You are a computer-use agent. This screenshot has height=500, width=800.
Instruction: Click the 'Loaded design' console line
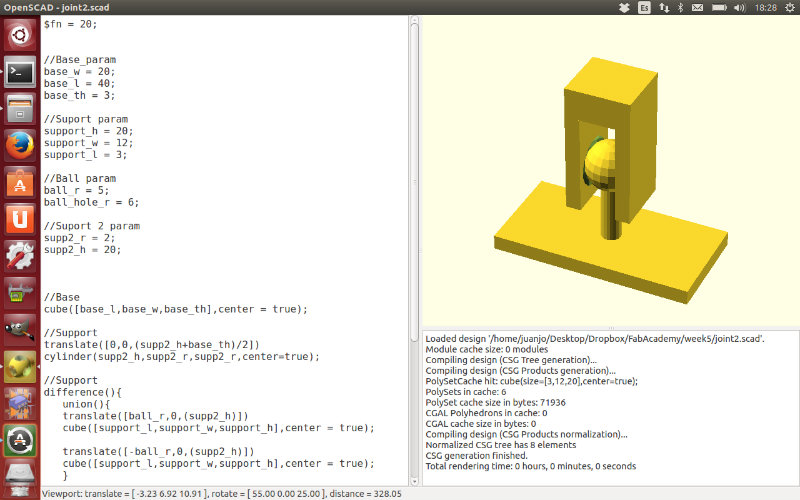click(595, 339)
